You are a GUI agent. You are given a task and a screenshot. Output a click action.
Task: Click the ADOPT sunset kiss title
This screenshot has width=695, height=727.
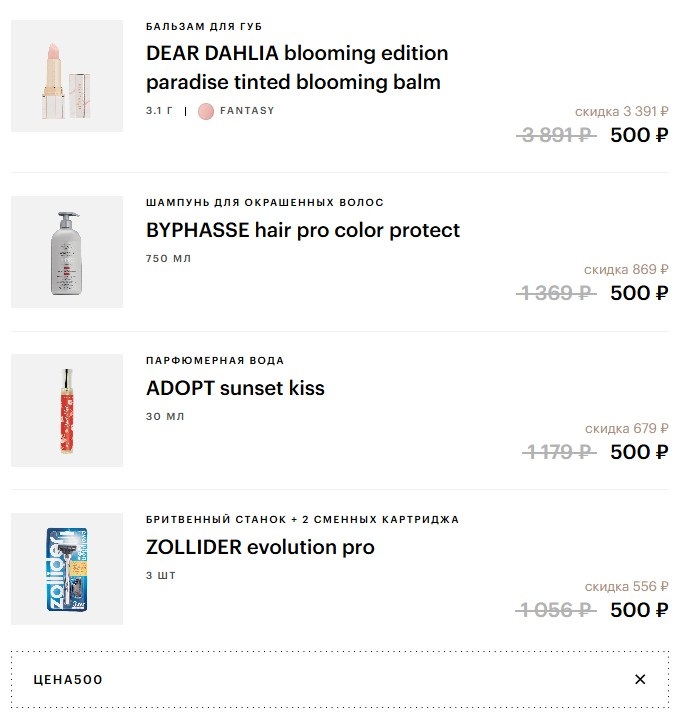tap(235, 388)
